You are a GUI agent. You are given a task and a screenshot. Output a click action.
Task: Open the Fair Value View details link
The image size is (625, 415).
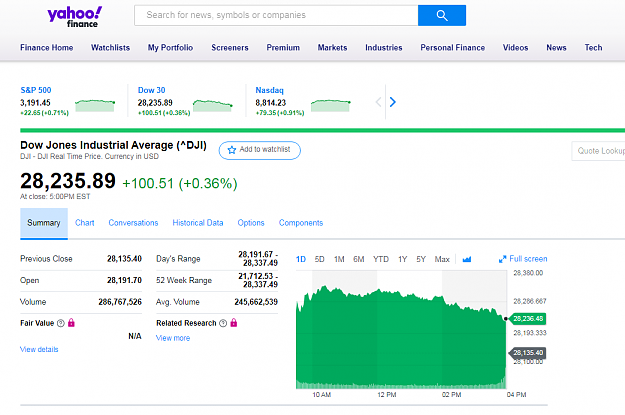click(x=39, y=349)
